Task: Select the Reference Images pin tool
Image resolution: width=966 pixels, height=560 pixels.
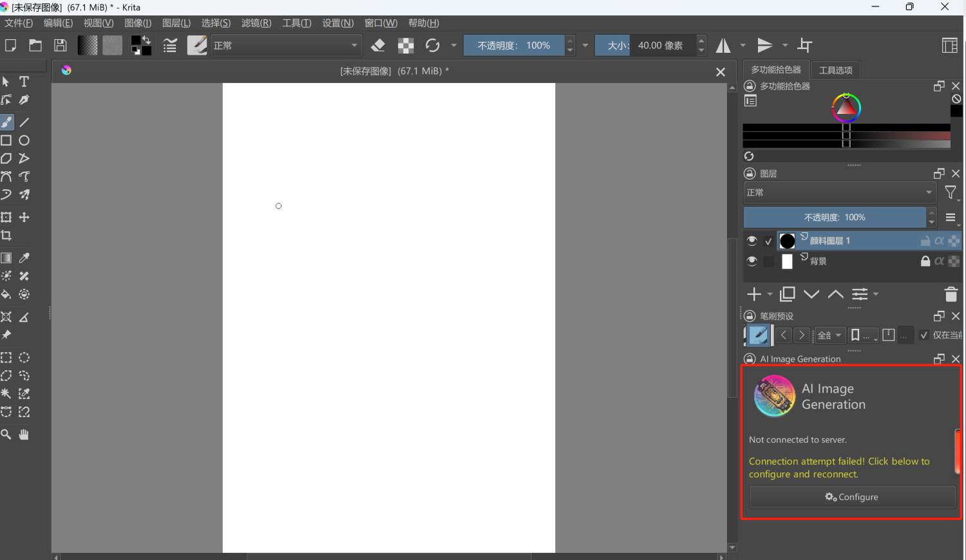Action: (x=6, y=335)
